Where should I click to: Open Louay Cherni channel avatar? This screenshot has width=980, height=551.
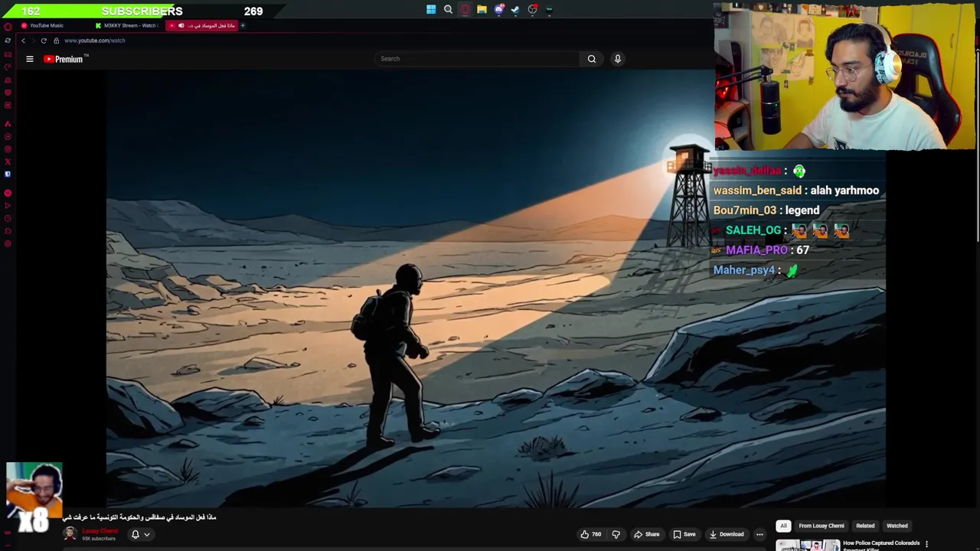70,534
